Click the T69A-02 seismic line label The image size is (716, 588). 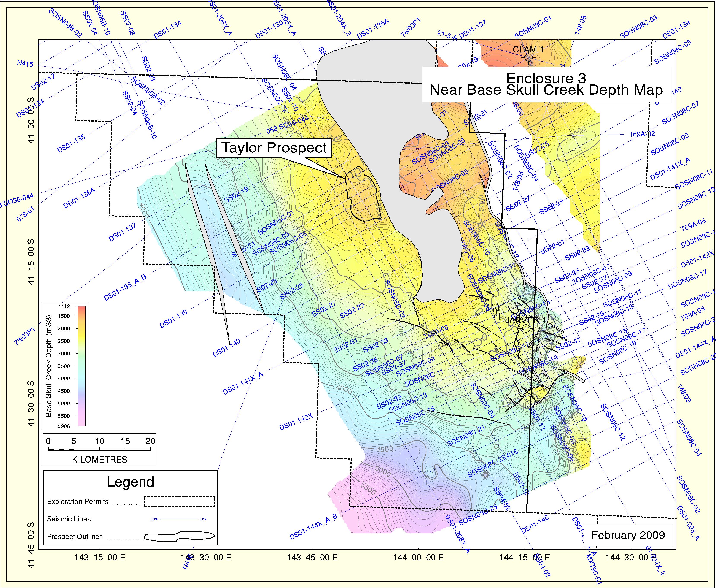pos(642,134)
